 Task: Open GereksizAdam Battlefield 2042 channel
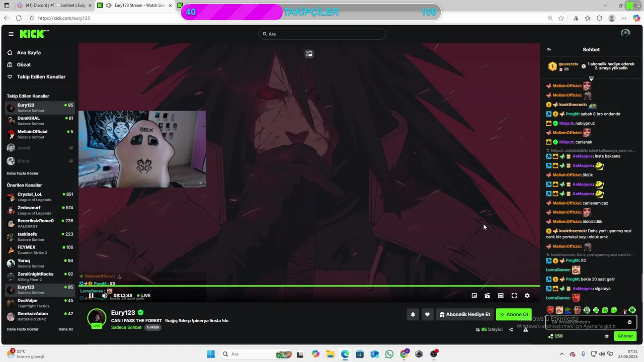(x=39, y=316)
